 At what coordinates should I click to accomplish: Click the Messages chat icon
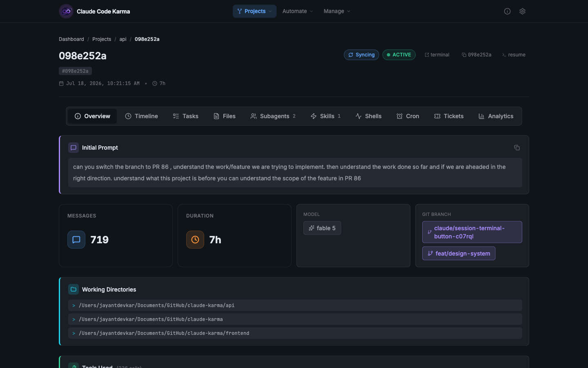click(76, 240)
